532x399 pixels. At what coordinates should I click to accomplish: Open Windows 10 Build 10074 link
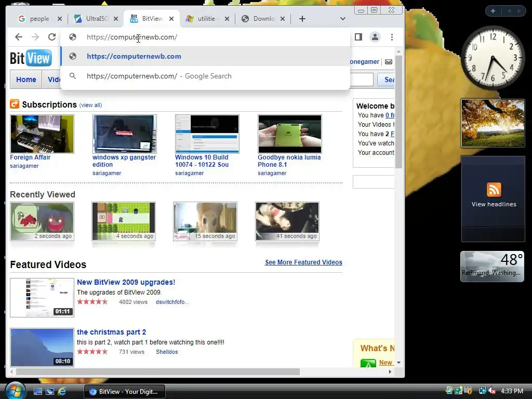[202, 161]
